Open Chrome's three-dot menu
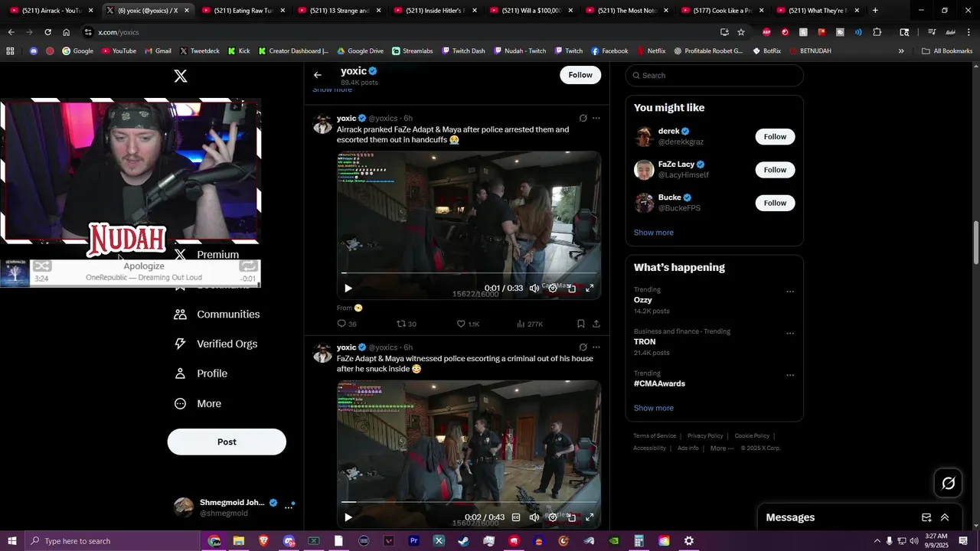Screen dimensions: 980x551 click(x=969, y=32)
